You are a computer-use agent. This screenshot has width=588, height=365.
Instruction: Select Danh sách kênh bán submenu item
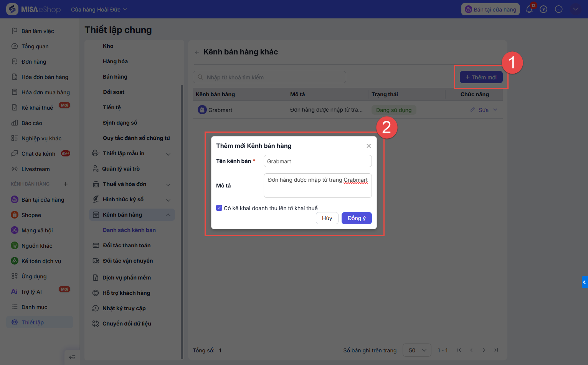(129, 230)
